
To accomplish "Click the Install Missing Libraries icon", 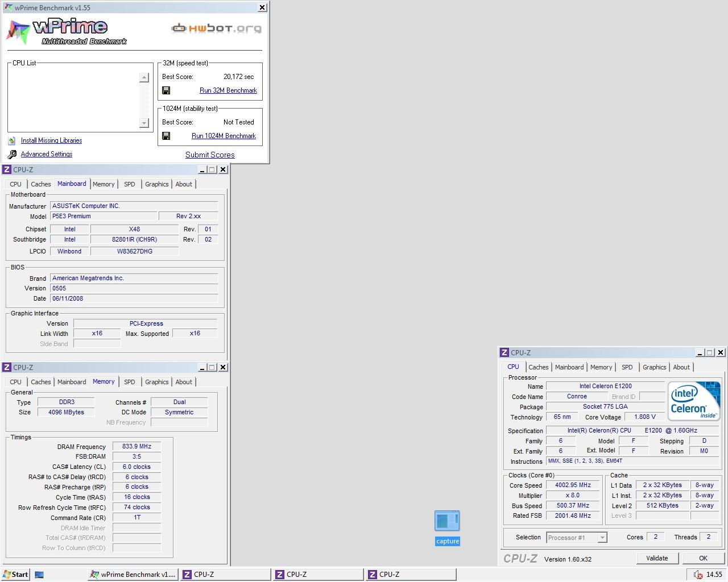I will [x=12, y=140].
